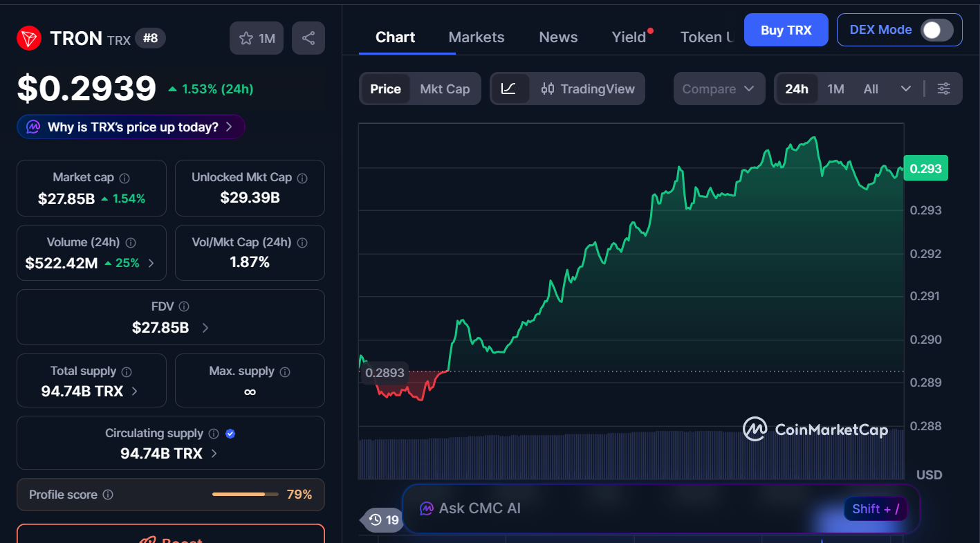Select the 1M time range
Image resolution: width=980 pixels, height=543 pixels.
(835, 89)
